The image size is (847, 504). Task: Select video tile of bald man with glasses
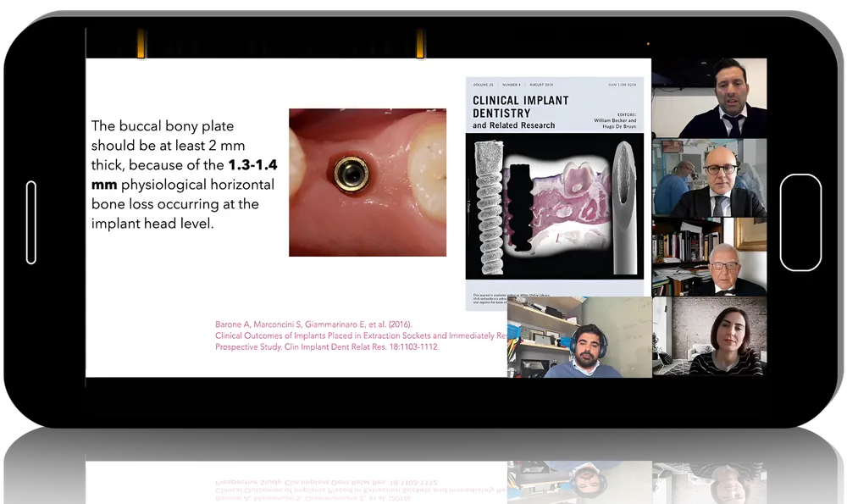pos(709,178)
